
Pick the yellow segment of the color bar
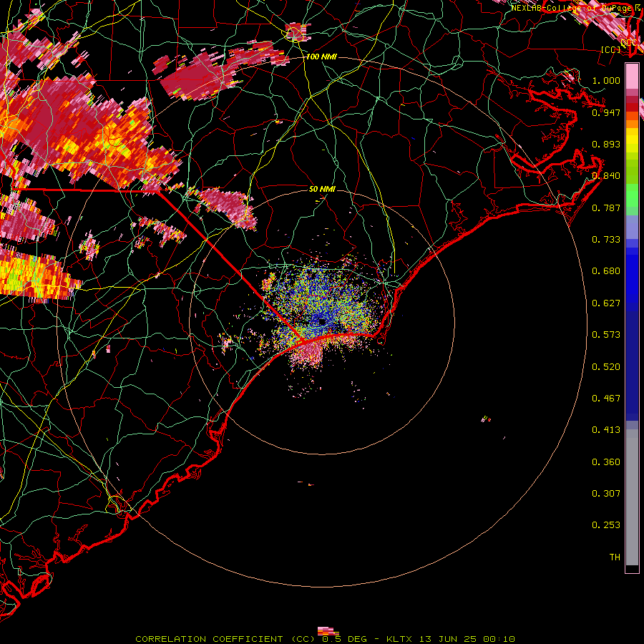click(632, 140)
